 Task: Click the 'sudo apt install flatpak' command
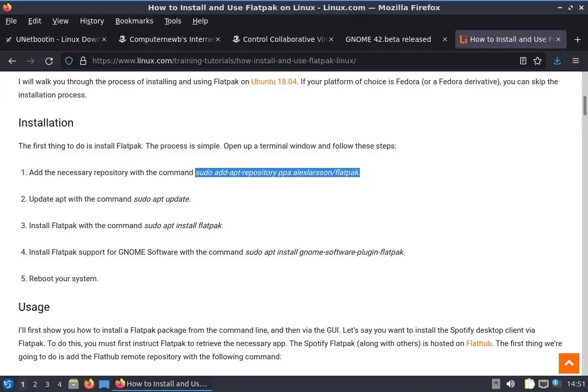[x=184, y=226]
